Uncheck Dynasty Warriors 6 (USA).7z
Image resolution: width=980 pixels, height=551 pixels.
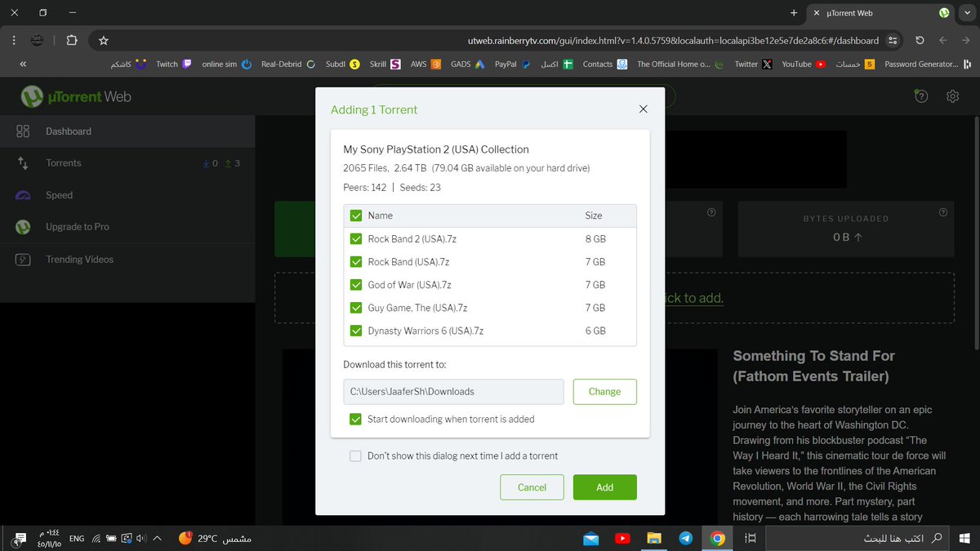pos(356,331)
